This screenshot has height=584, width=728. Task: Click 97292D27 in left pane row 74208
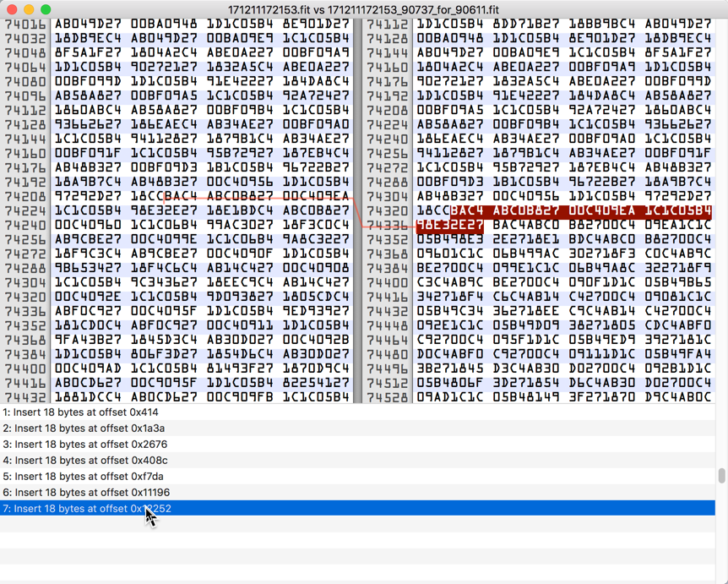(88, 196)
